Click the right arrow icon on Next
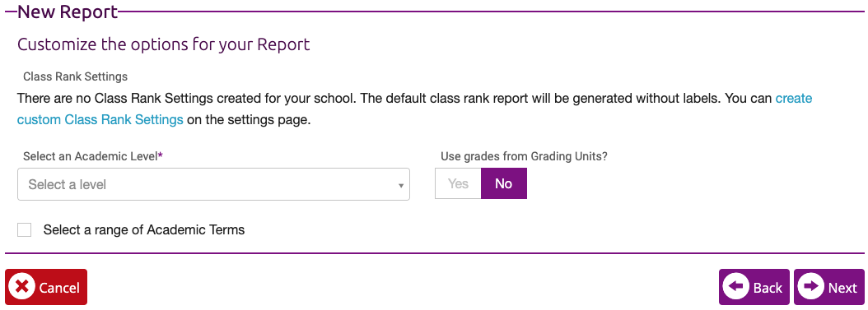 pos(810,286)
